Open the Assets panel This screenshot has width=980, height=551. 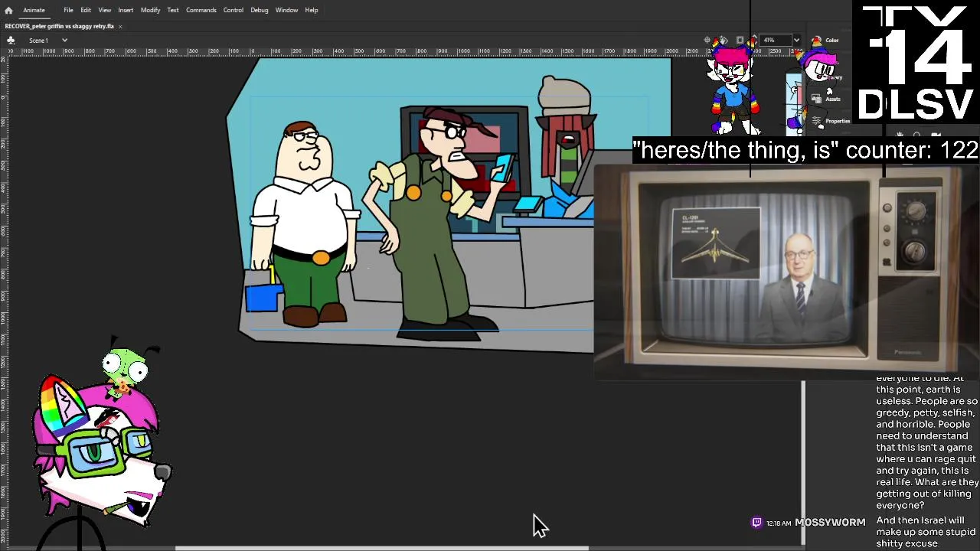pos(827,99)
